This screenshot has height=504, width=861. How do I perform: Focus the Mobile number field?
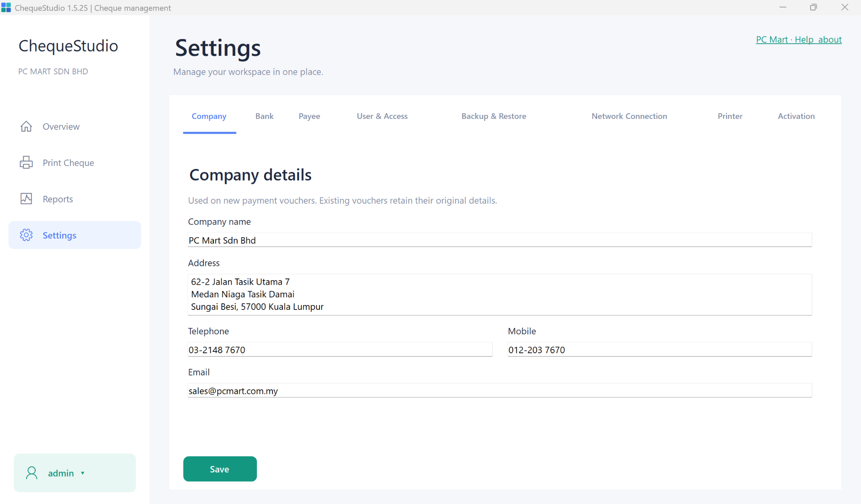(x=660, y=349)
